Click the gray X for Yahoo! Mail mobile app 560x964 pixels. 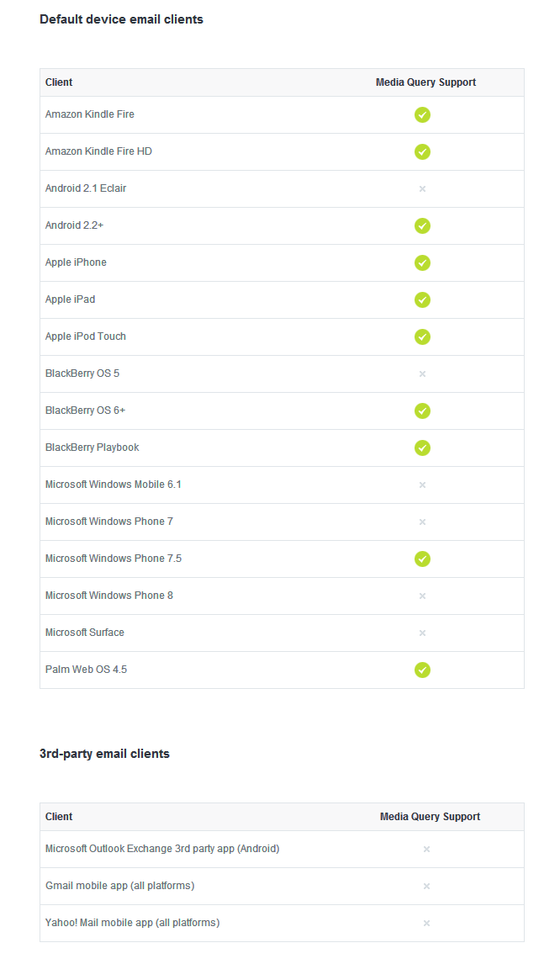click(x=426, y=923)
